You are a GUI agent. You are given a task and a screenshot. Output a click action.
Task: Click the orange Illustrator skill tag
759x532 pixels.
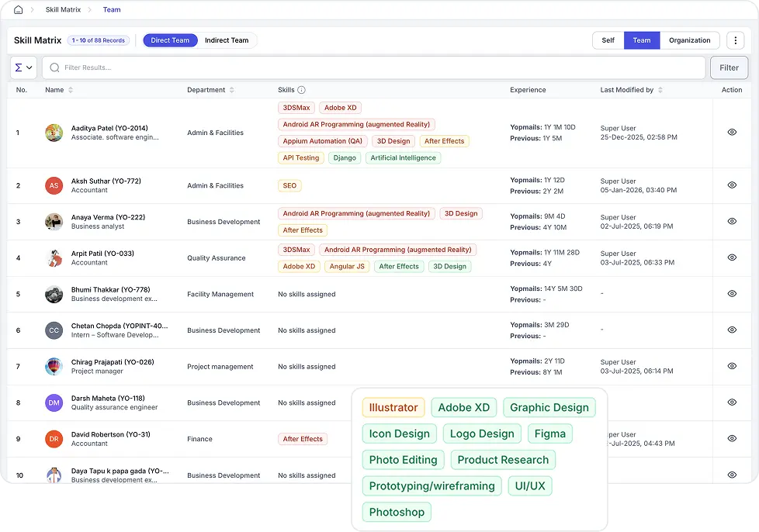tap(393, 408)
